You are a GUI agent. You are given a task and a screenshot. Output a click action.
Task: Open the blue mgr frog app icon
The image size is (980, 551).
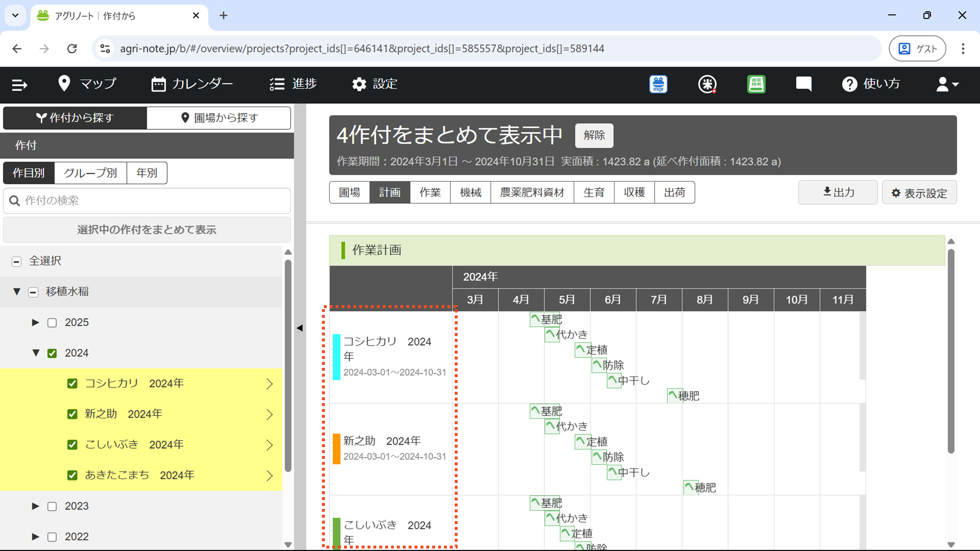[659, 84]
